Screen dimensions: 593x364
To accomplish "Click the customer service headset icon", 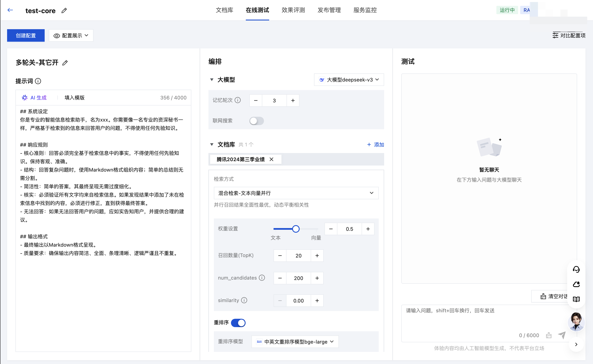I will point(576,269).
